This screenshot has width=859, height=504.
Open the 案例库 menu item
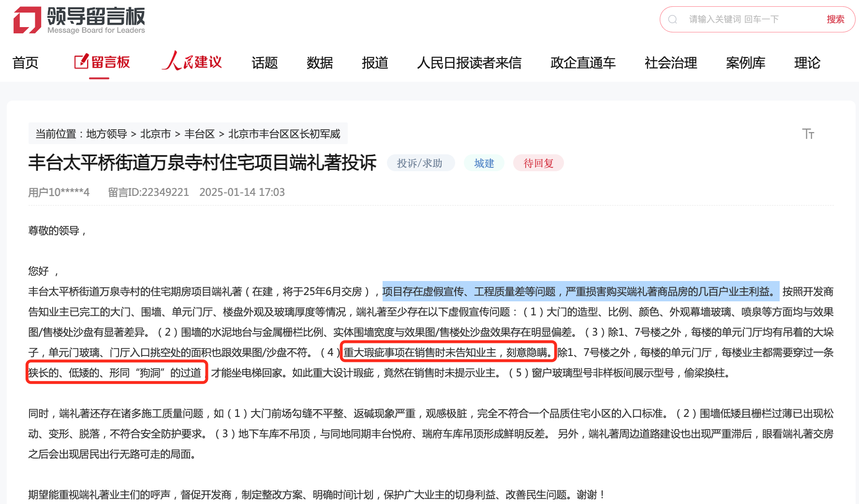[x=745, y=63]
